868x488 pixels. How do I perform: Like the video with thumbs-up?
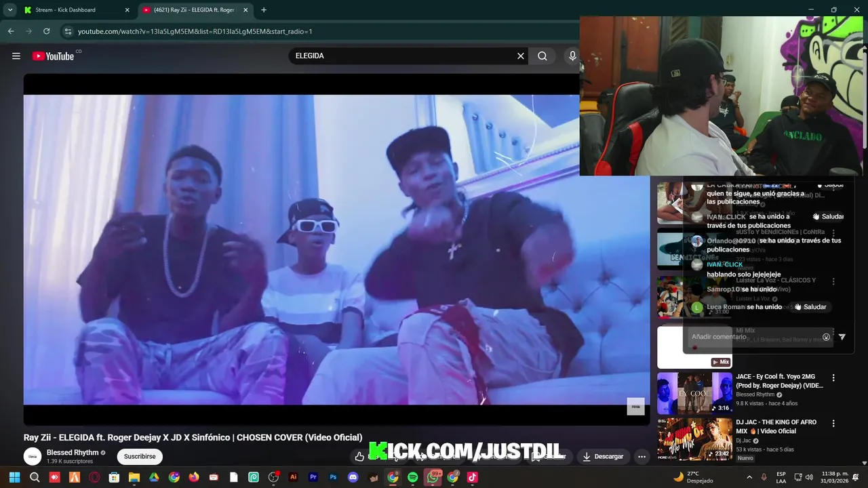[359, 456]
